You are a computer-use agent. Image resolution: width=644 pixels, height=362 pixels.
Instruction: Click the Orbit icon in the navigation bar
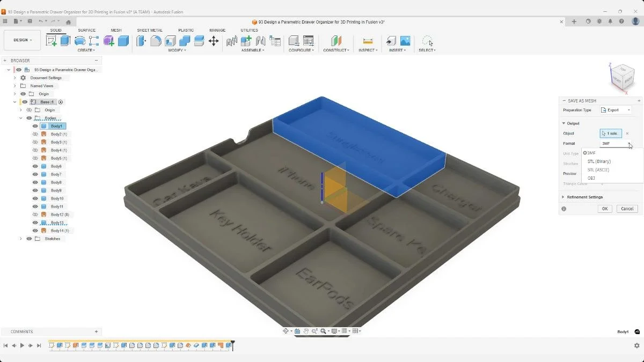point(286,331)
